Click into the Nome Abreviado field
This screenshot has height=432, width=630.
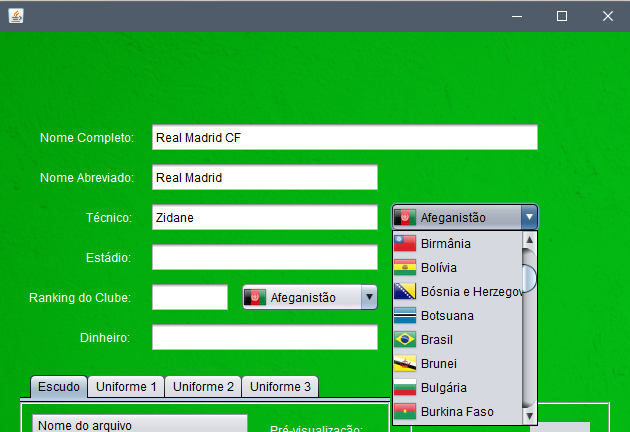pos(265,177)
